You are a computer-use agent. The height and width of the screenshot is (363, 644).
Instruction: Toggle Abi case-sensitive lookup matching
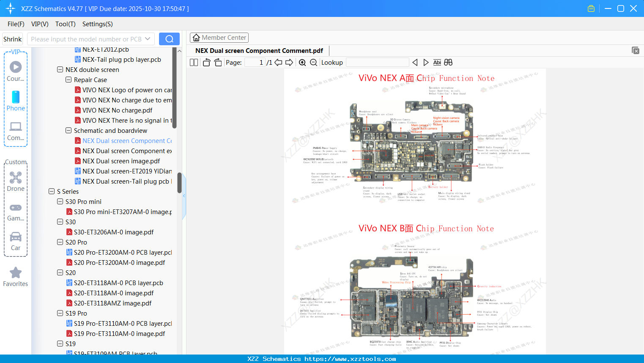[437, 62]
